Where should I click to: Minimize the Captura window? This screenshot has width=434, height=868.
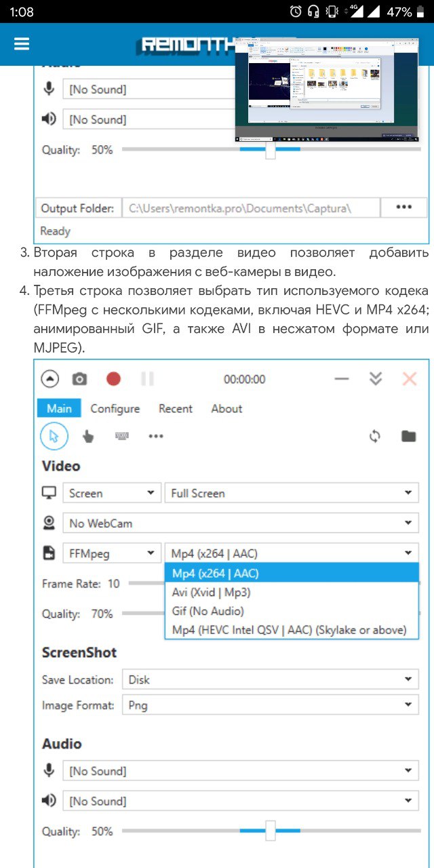342,379
